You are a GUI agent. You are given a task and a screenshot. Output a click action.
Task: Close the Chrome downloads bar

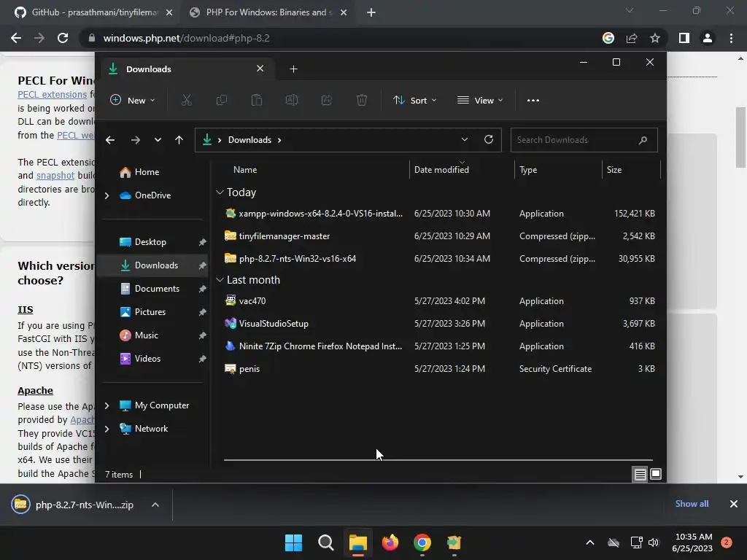734,504
